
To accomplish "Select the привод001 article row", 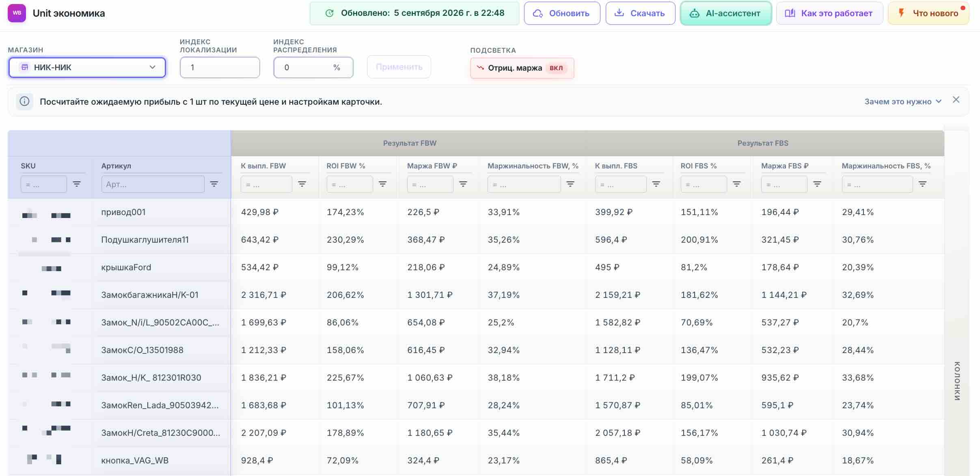I will 123,212.
